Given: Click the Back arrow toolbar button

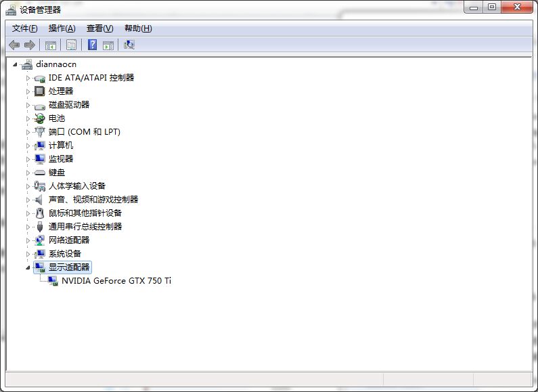Looking at the screenshot, I should point(14,45).
